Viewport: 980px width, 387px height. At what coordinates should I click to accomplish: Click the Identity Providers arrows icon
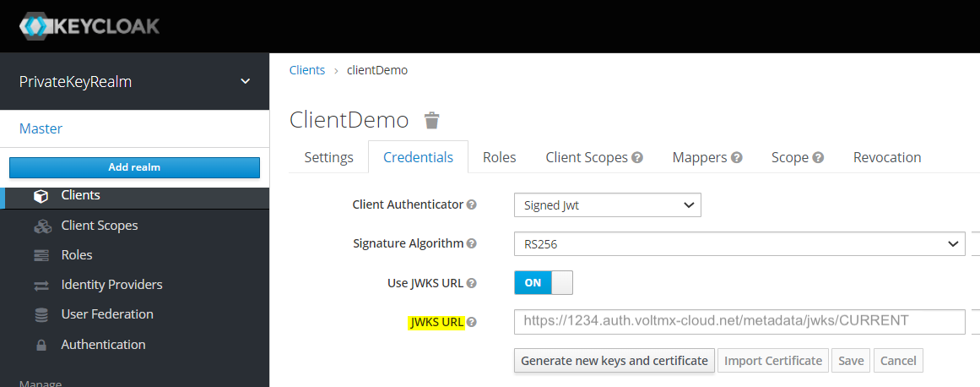click(41, 286)
